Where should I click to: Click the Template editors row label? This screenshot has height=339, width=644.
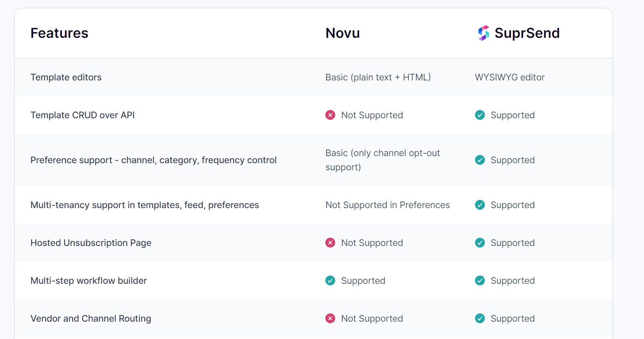[66, 77]
